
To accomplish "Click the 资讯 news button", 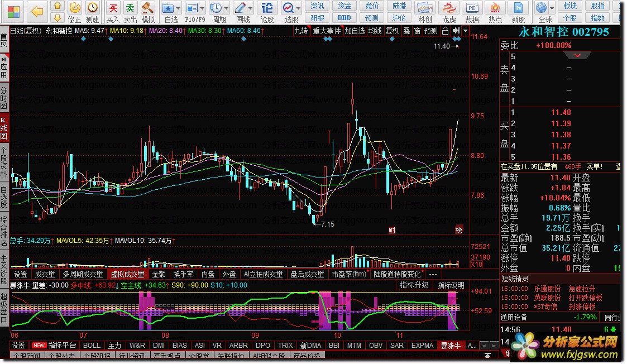I will pos(318,6).
